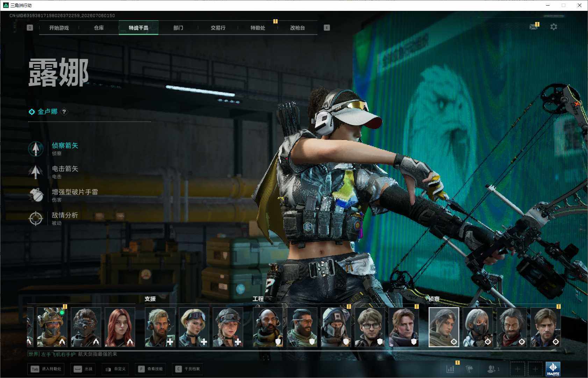This screenshot has width=588, height=378.
Task: Open the flag icon in bottom bar
Action: pyautogui.click(x=469, y=369)
